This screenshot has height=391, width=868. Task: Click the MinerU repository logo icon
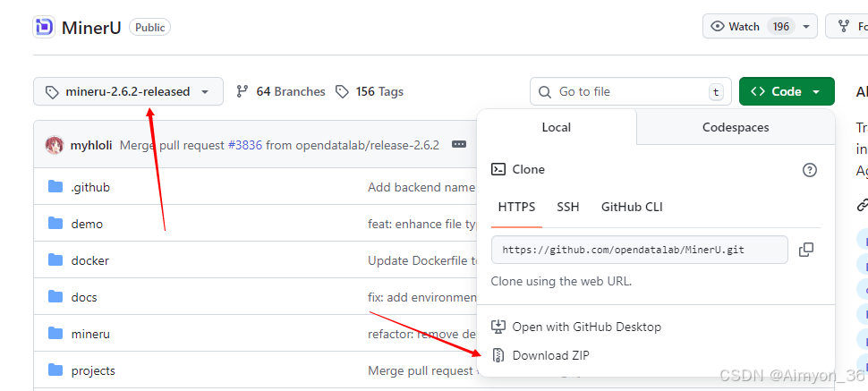pos(44,27)
